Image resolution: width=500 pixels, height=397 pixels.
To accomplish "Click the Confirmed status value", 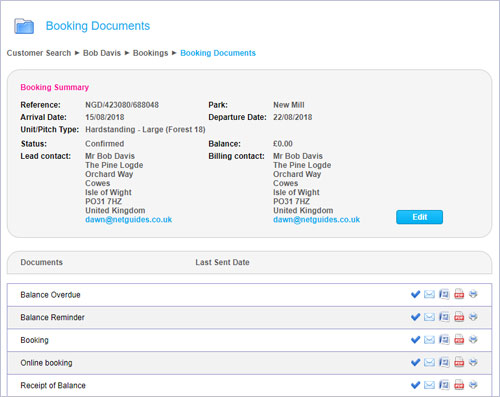I will tap(105, 144).
